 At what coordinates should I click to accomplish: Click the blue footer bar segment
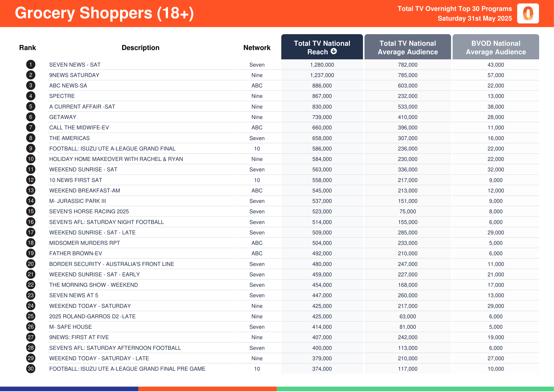pyautogui.click(x=69, y=389)
